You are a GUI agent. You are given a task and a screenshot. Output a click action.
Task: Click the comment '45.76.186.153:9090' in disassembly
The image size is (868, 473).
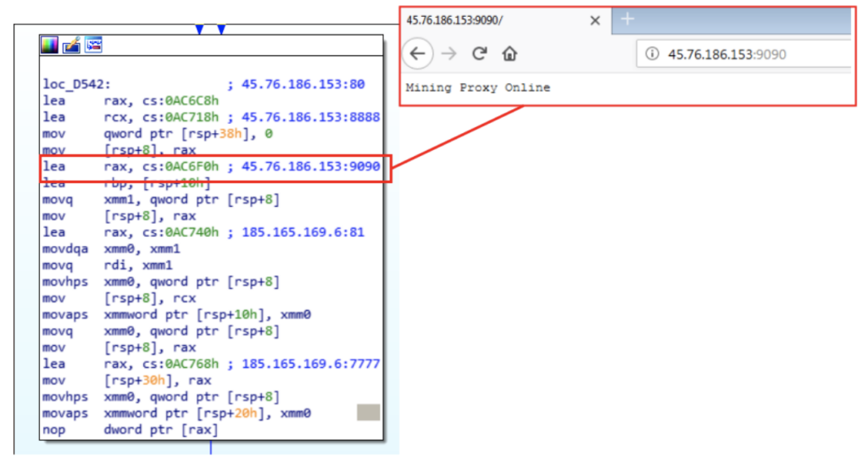pos(310,167)
